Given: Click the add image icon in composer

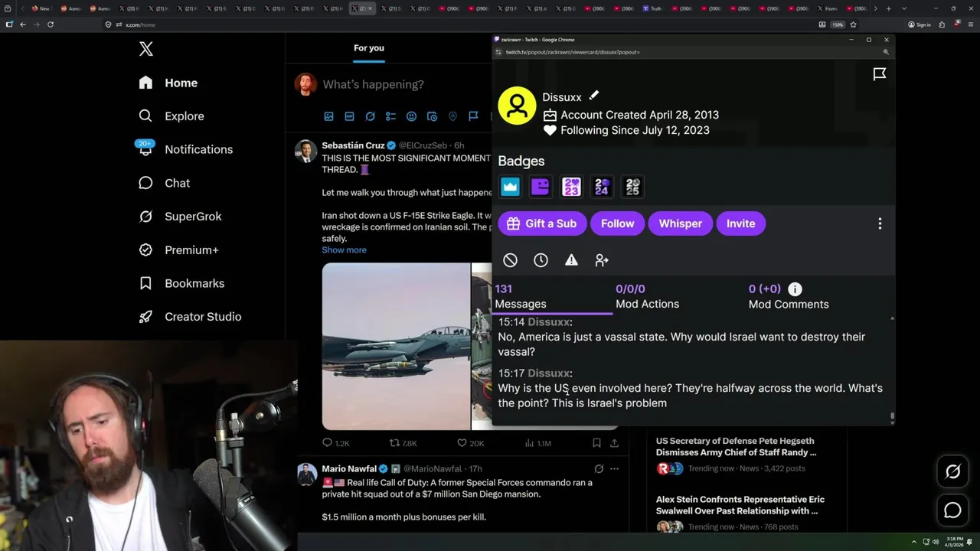Looking at the screenshot, I should tap(328, 116).
